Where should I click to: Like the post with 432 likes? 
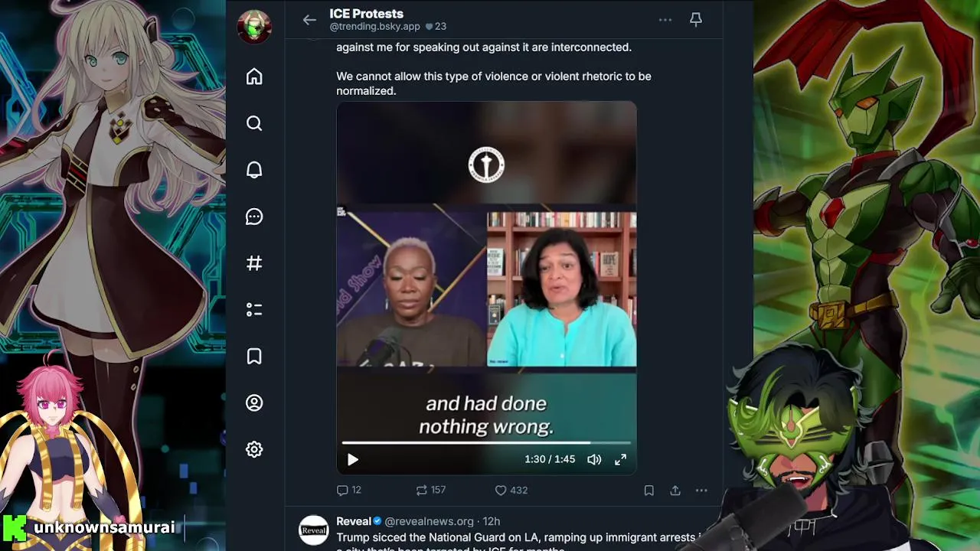[x=511, y=491]
